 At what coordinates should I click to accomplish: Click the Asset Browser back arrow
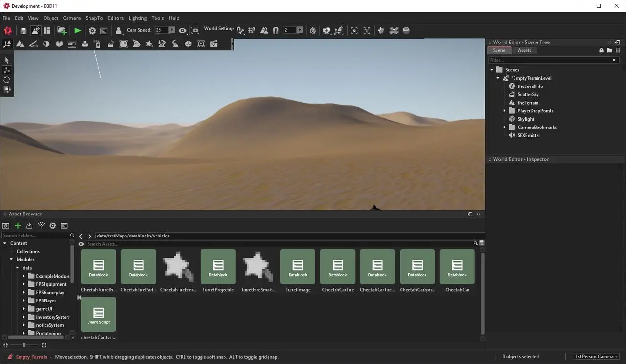click(x=81, y=236)
